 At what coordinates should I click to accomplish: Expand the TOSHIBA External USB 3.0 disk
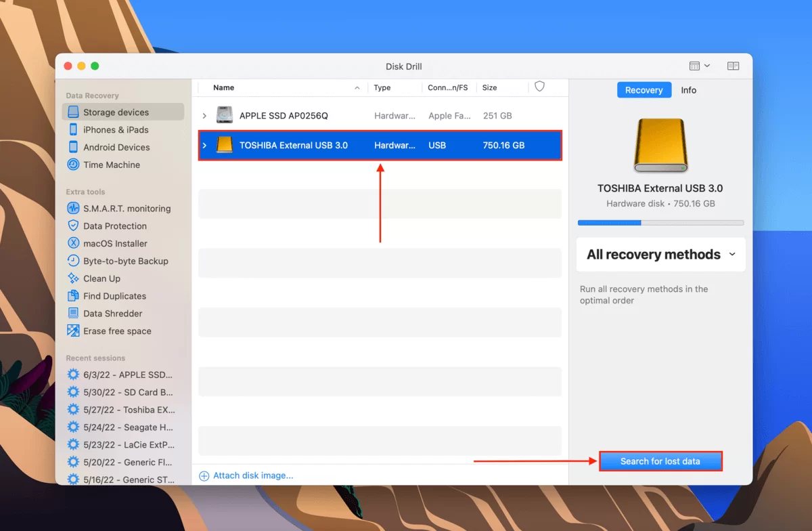coord(204,145)
